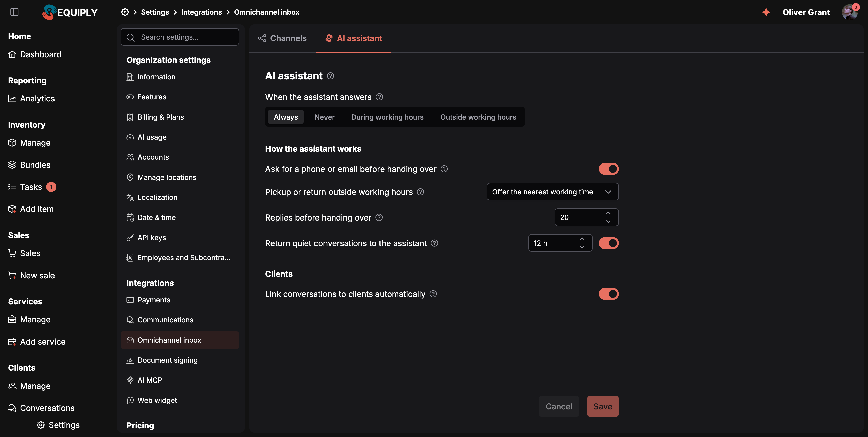Choose During working hours option
The image size is (868, 437).
pos(387,117)
